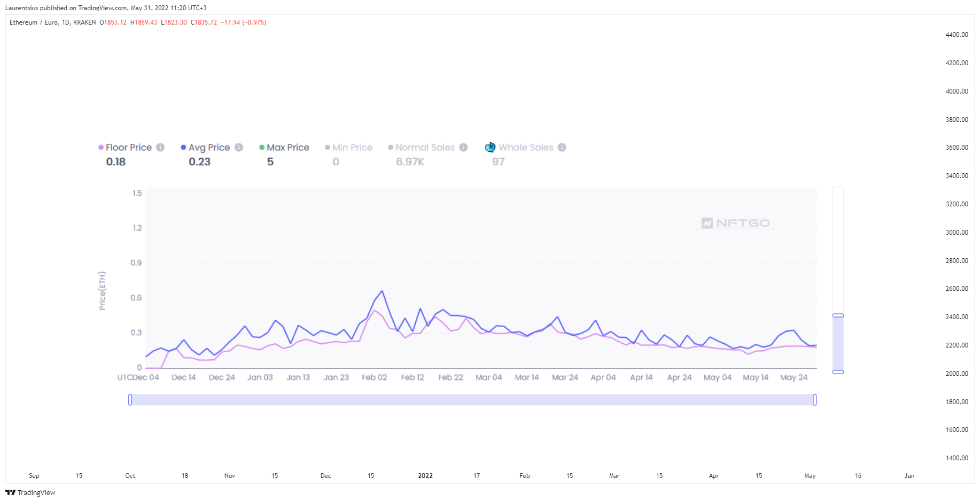Screen dimensions: 980x502
Task: Click the Normal Sales value 6.97K
Action: click(x=410, y=161)
